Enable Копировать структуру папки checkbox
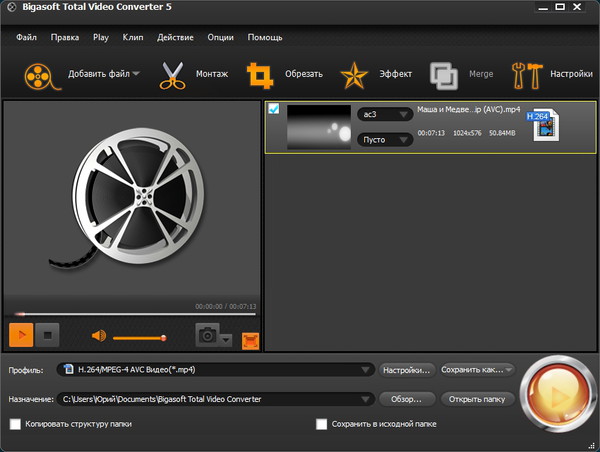600x452 pixels. (15, 424)
